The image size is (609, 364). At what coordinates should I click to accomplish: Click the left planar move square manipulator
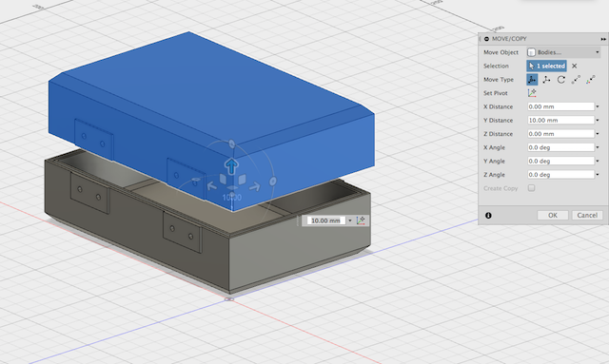coord(223,180)
